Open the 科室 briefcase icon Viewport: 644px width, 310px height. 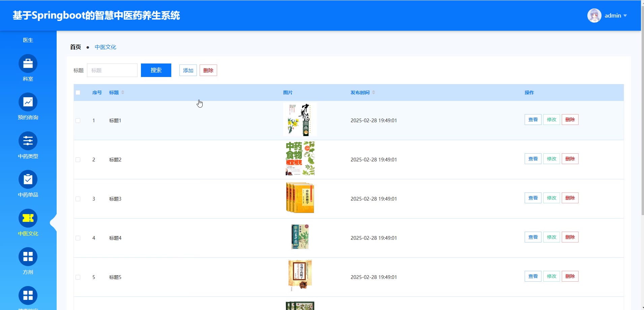(x=28, y=63)
